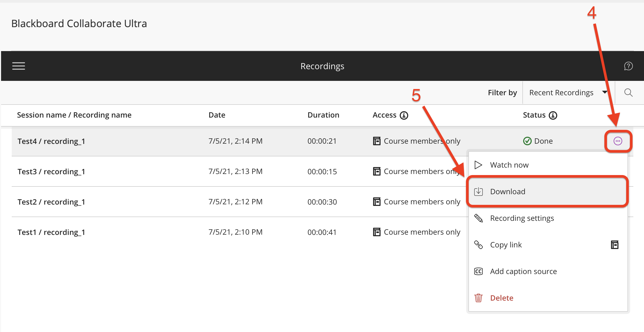Click the Access column info icon
The width and height of the screenshot is (644, 332).
(404, 115)
